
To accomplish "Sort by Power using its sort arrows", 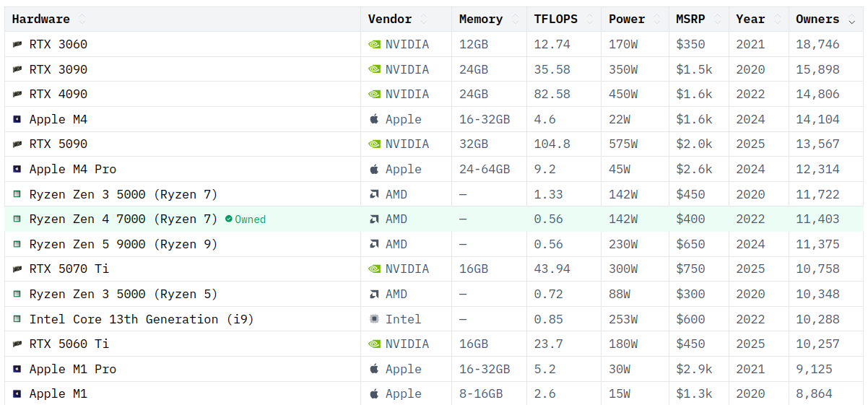I will pos(656,19).
